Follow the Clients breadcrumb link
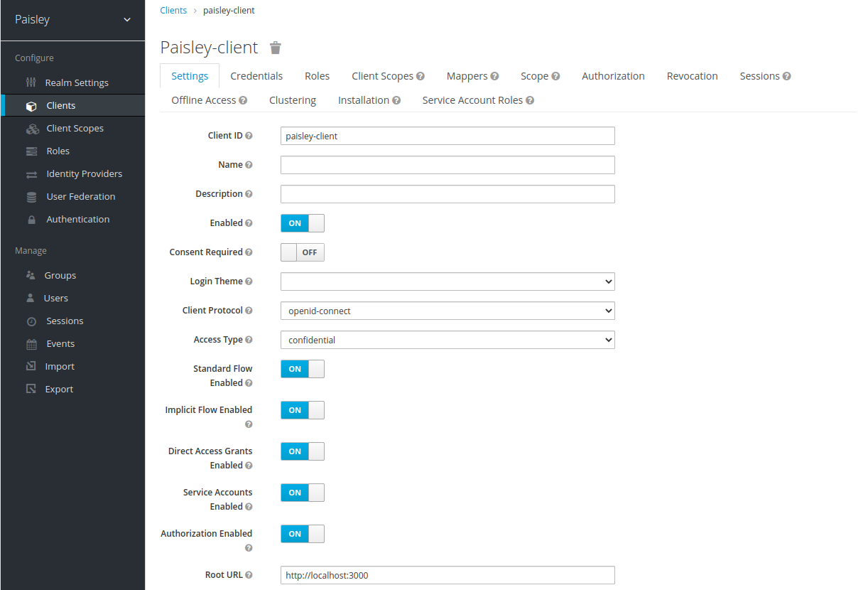 coord(173,11)
